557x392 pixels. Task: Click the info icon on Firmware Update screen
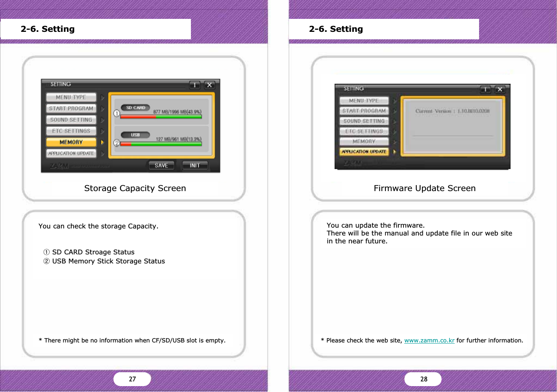(x=486, y=90)
